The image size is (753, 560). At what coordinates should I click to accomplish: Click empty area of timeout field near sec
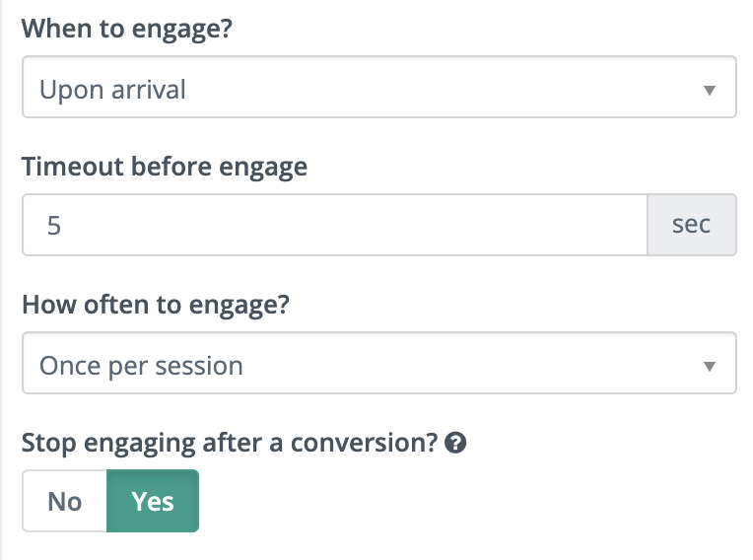click(x=591, y=225)
